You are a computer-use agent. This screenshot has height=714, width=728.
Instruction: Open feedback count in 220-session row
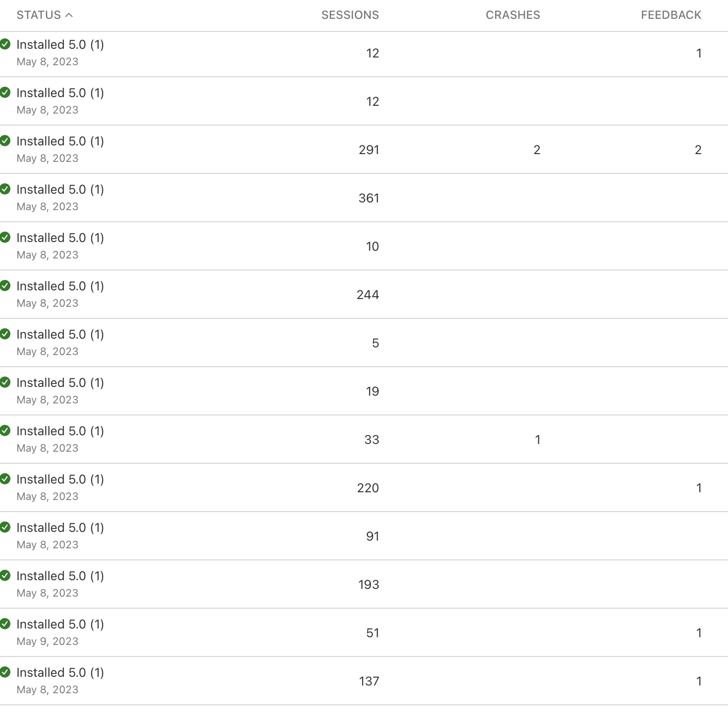coord(699,488)
